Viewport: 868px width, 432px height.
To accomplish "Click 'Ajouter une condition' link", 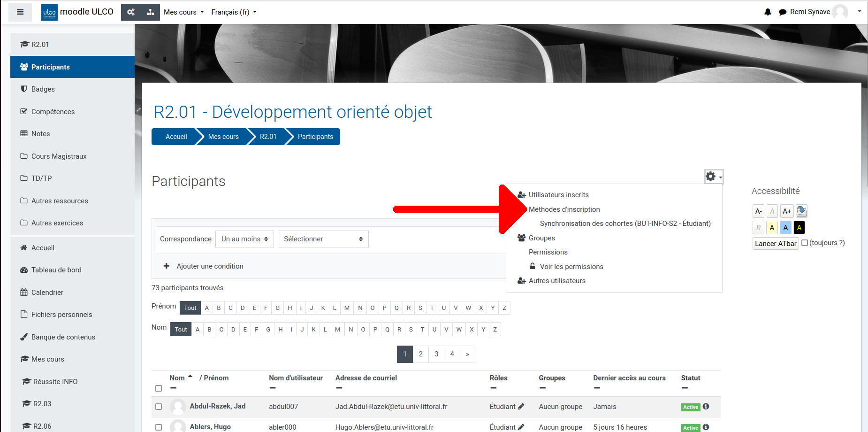I will [x=210, y=266].
